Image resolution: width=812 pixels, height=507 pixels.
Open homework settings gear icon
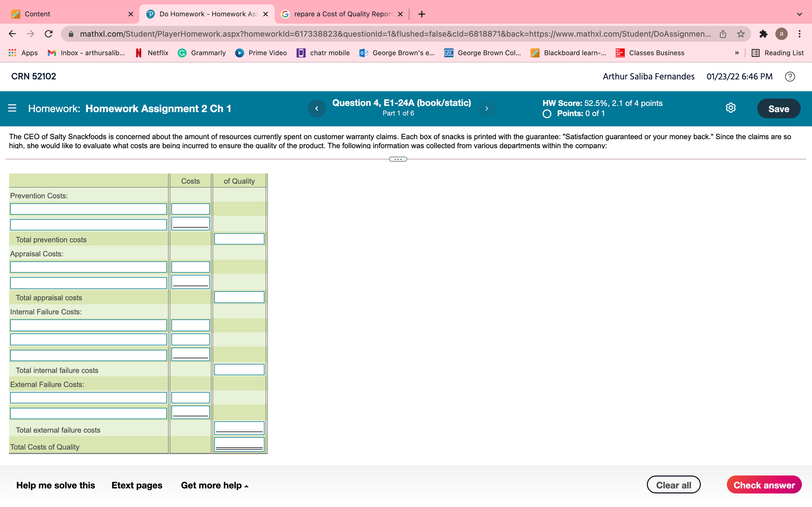pos(731,108)
